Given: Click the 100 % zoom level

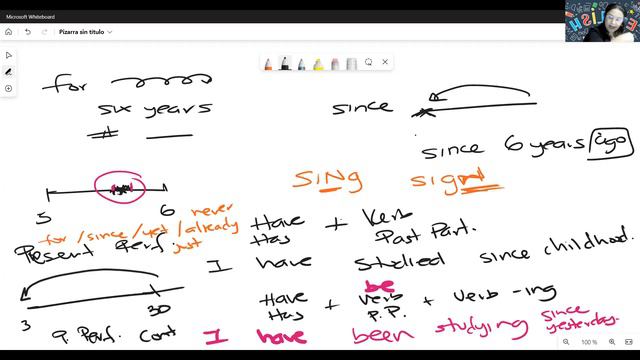Looking at the screenshot, I should tap(589, 342).
